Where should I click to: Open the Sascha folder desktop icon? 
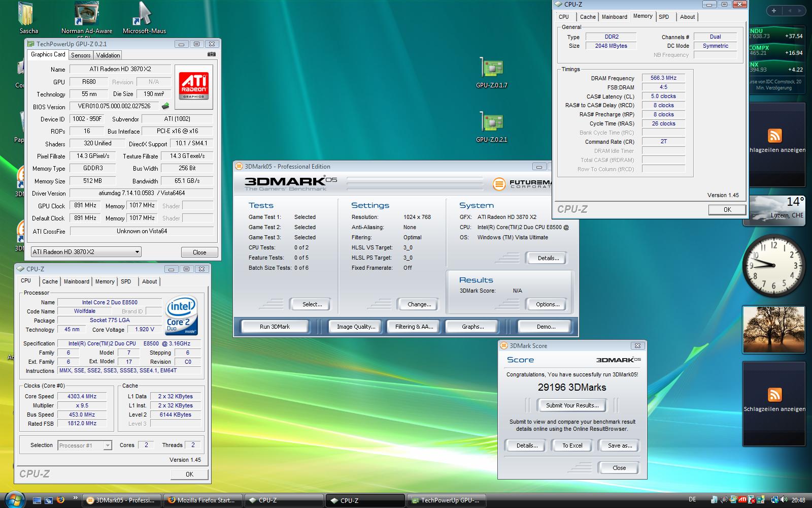(x=28, y=18)
